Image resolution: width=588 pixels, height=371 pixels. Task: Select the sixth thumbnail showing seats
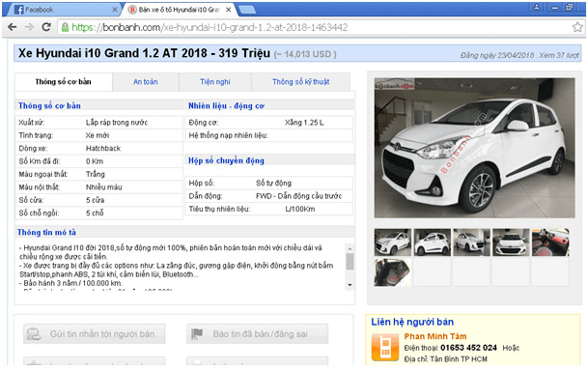393,272
